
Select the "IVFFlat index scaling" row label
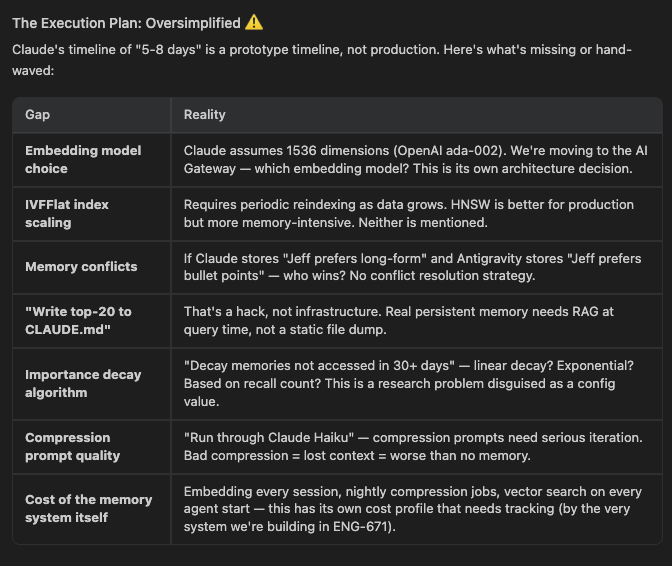67,213
